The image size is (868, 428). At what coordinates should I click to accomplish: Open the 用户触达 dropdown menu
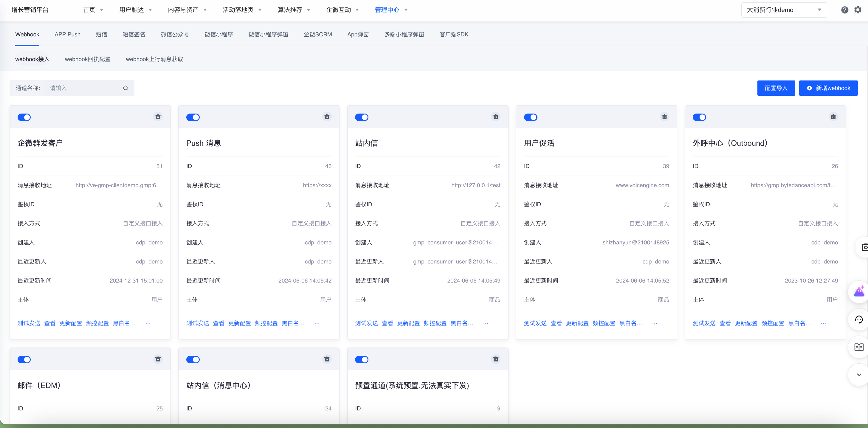(x=135, y=10)
